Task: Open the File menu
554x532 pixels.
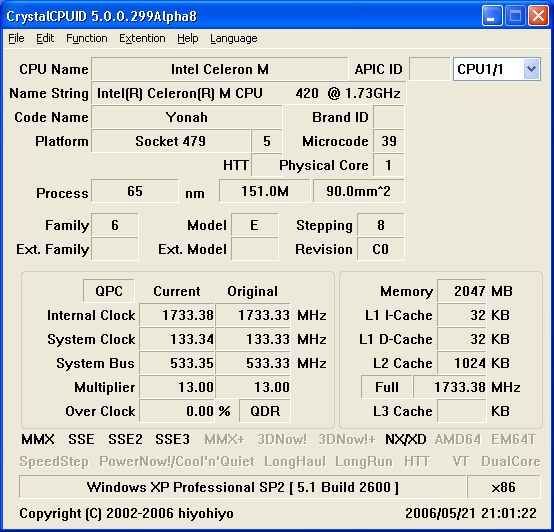Action: coord(16,38)
